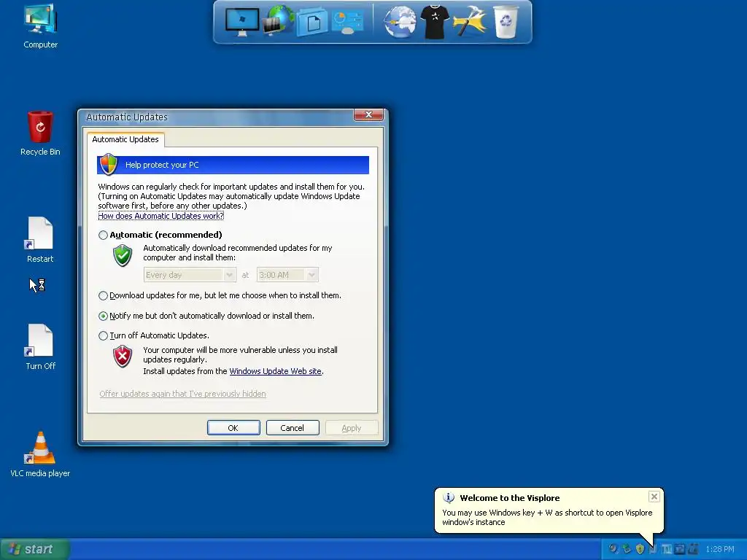Click the green network tray icon
747x560 pixels.
point(627,549)
